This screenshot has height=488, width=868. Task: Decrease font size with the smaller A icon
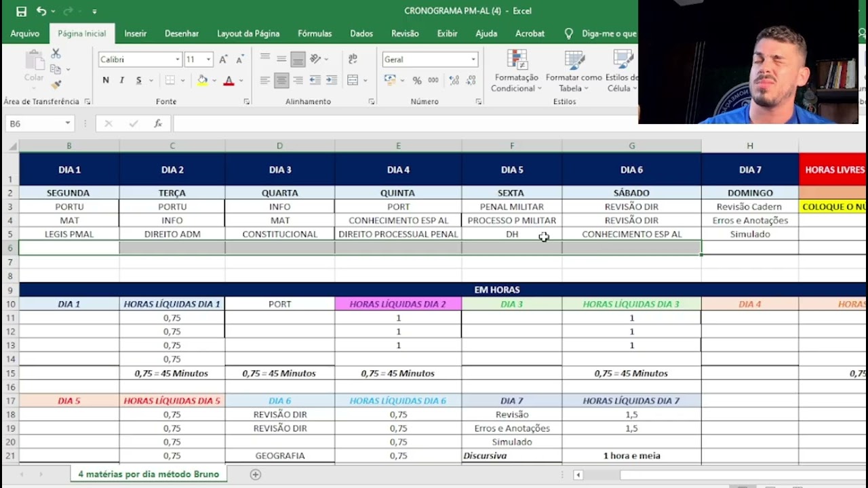pos(239,60)
